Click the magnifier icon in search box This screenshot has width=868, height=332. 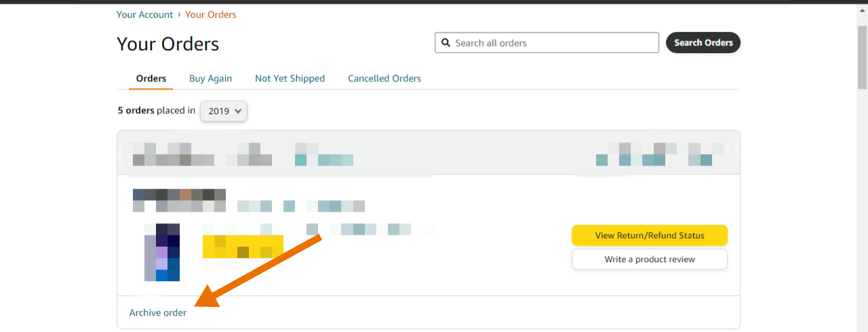[446, 43]
